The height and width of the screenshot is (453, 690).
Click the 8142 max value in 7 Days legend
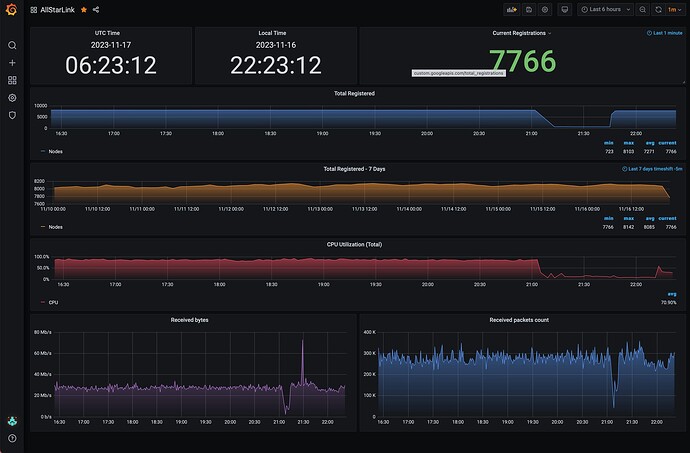pos(628,227)
